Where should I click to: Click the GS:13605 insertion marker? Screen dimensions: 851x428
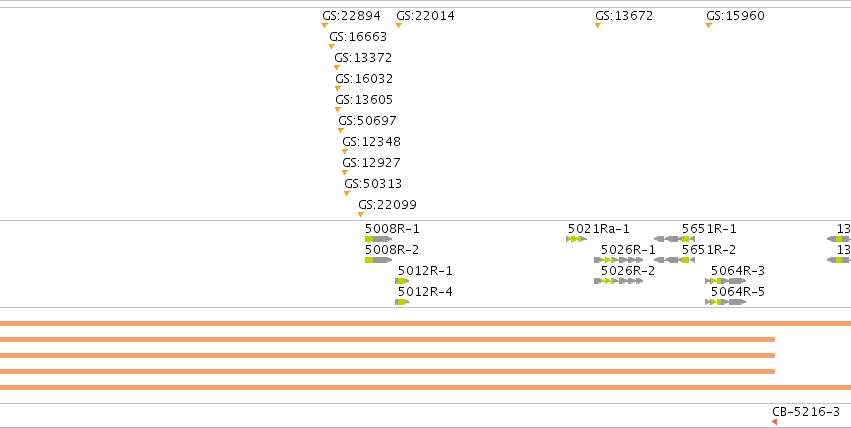click(338, 110)
